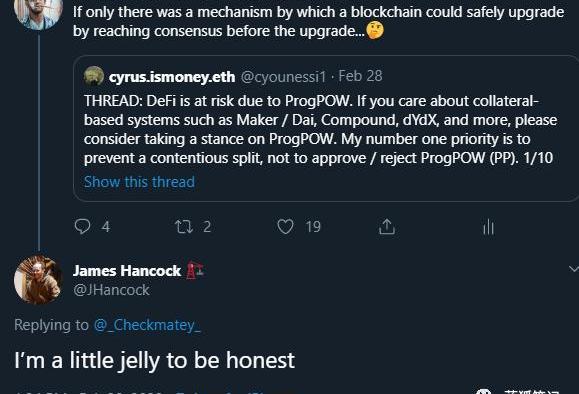Like the tweet with the heart icon
Screen dimensions: 579x394
point(285,227)
